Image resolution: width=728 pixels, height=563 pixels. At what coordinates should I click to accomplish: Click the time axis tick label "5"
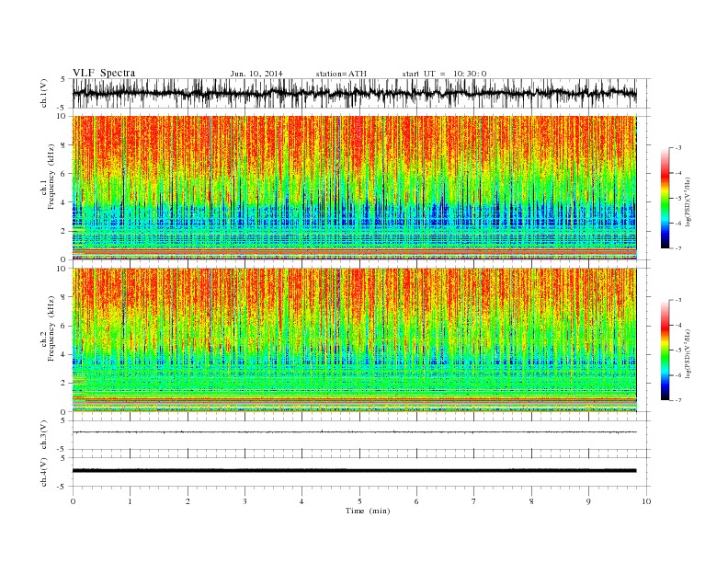click(359, 501)
